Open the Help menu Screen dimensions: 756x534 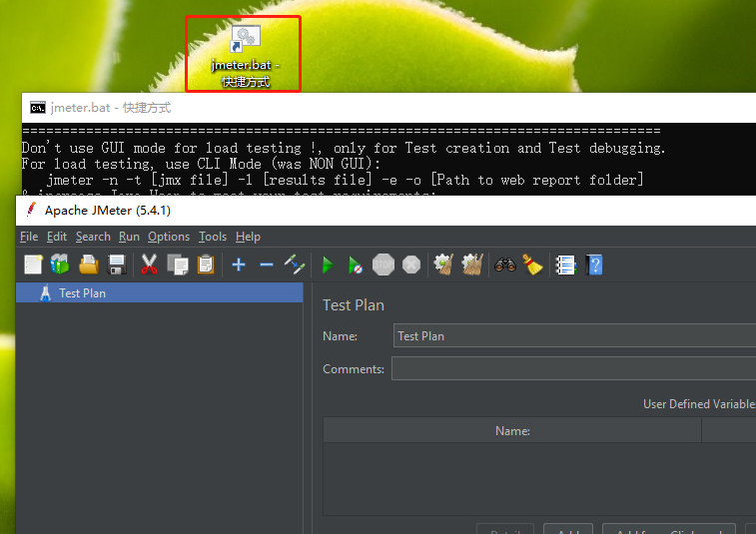point(248,237)
